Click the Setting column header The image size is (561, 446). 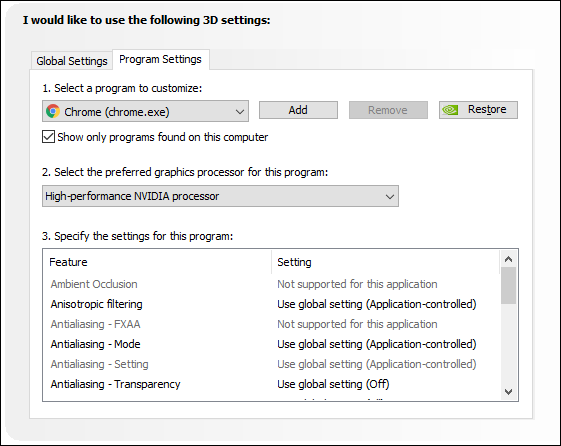[385, 262]
